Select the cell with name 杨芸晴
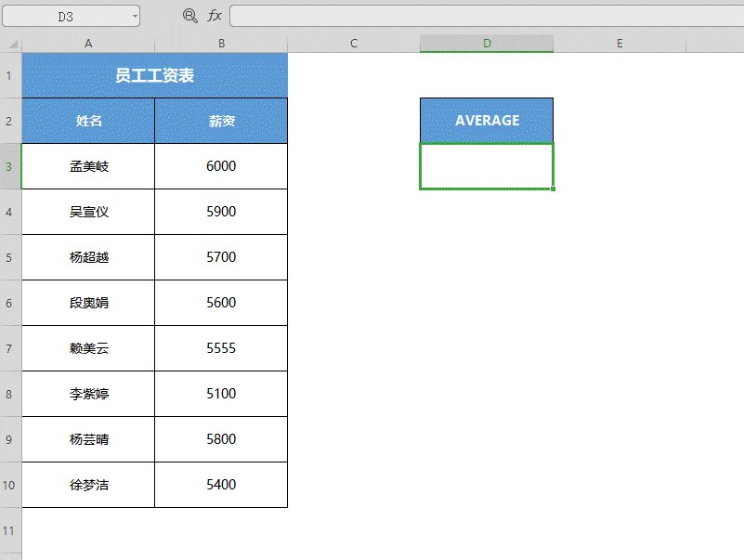Screen dimensions: 744x560 tap(88, 440)
